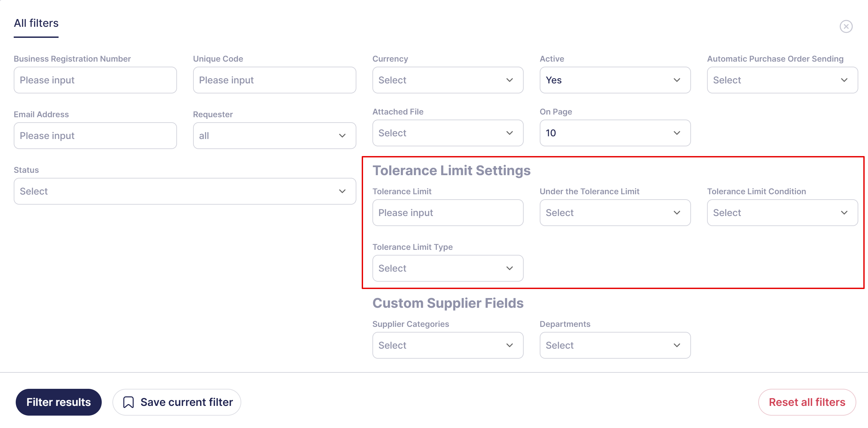Open the Tolerance Limit Condition dropdown
Image resolution: width=868 pixels, height=428 pixels.
point(782,212)
